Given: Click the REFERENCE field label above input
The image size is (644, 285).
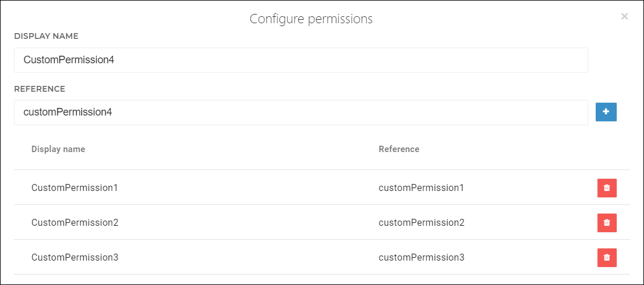Looking at the screenshot, I should 40,89.
